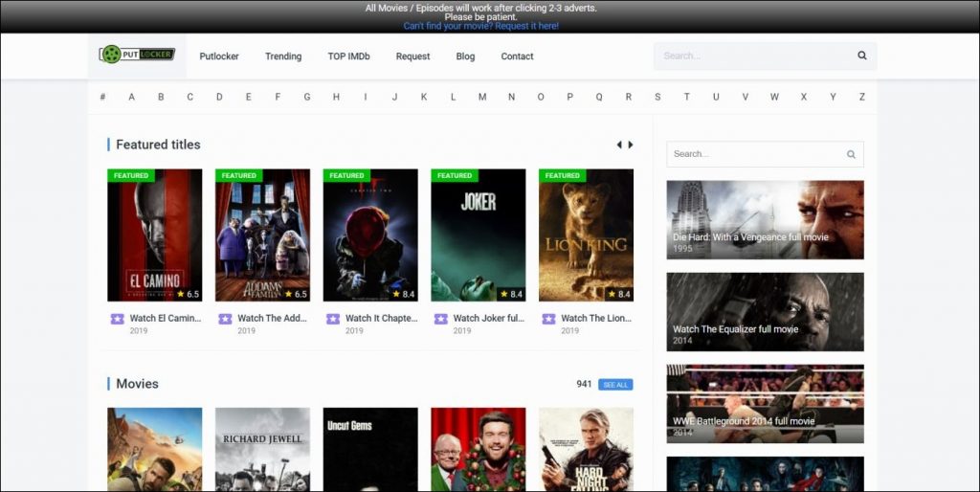Click the 941 movies count

584,384
